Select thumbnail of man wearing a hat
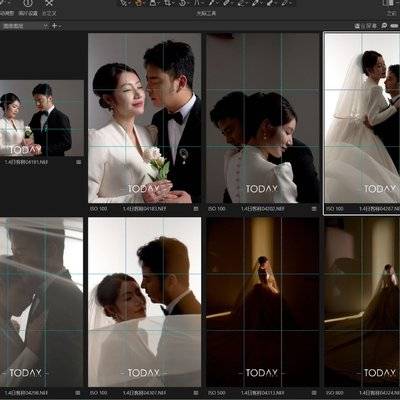400x400 pixels. [41, 302]
